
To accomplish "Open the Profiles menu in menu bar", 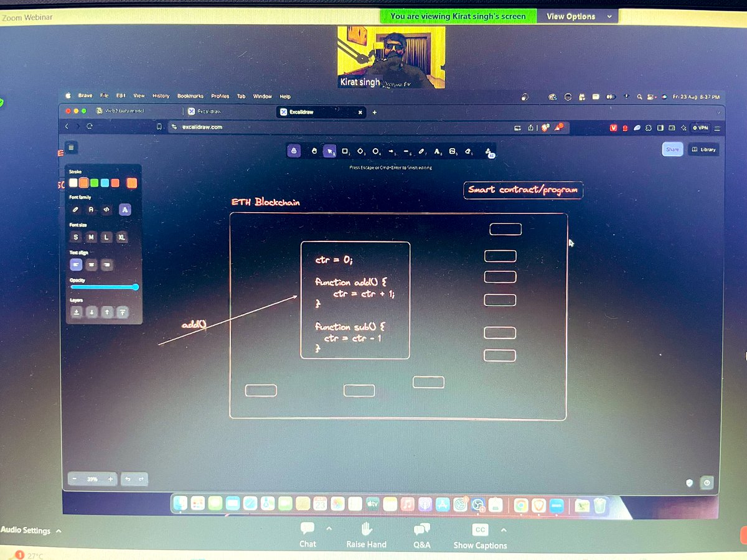I will coord(220,96).
